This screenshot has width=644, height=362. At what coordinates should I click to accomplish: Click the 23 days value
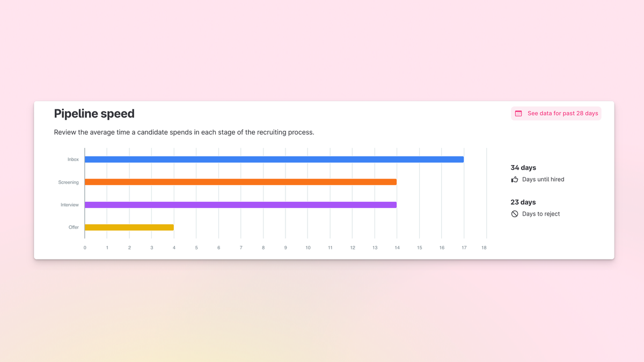523,202
